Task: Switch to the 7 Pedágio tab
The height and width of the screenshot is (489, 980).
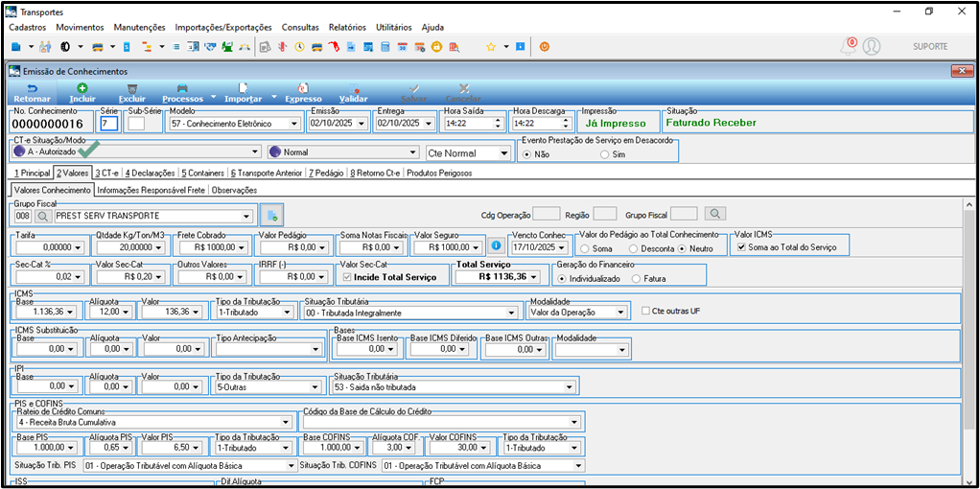Action: pyautogui.click(x=326, y=173)
